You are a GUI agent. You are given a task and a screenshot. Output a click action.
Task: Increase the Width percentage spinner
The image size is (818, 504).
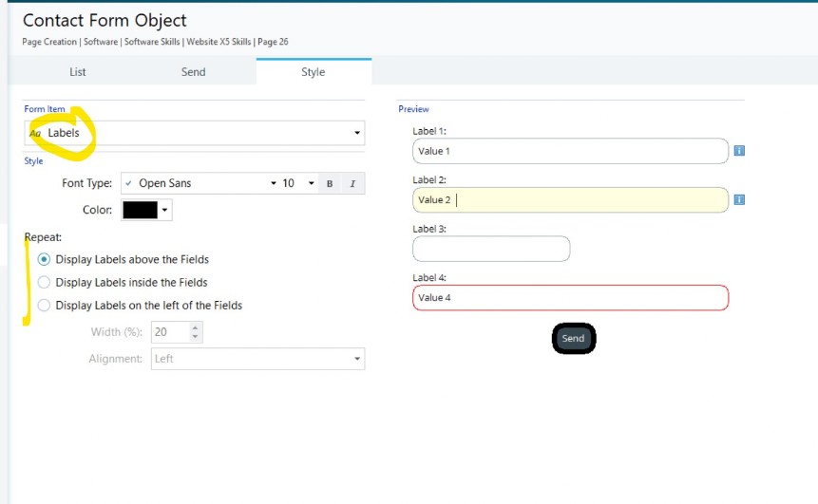pos(195,327)
